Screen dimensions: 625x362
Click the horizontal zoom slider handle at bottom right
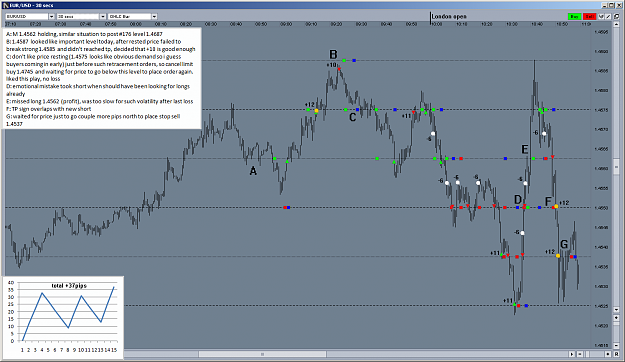pyautogui.click(x=587, y=354)
